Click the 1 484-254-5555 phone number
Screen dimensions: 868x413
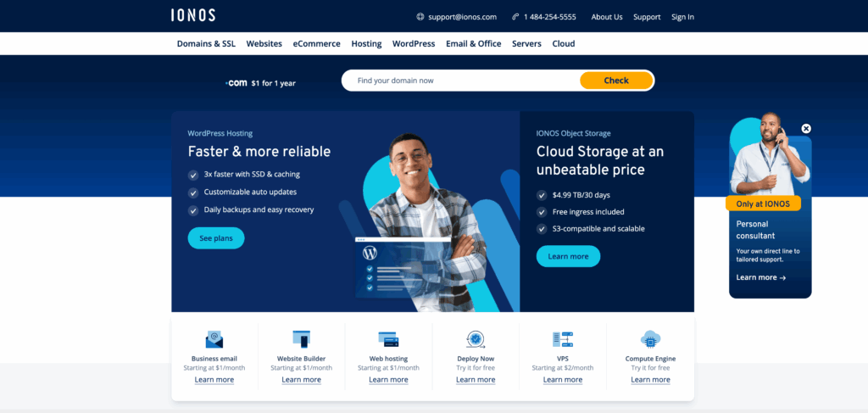(549, 17)
